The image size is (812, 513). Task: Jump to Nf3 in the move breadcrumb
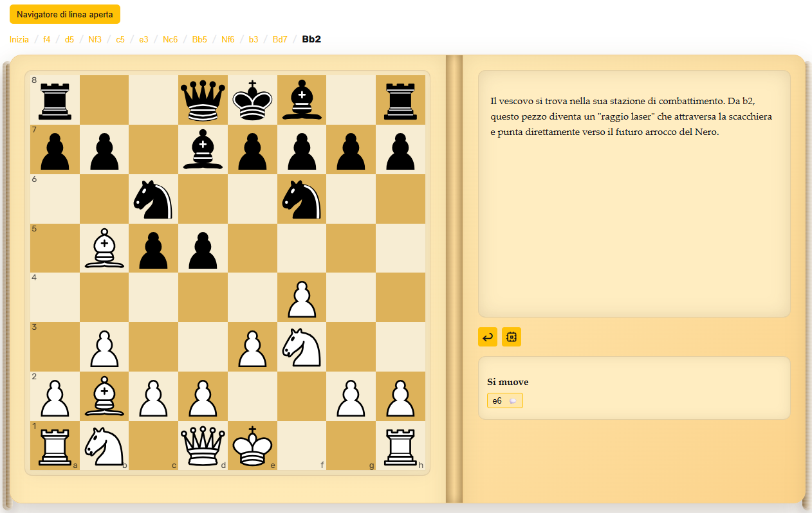(x=95, y=39)
